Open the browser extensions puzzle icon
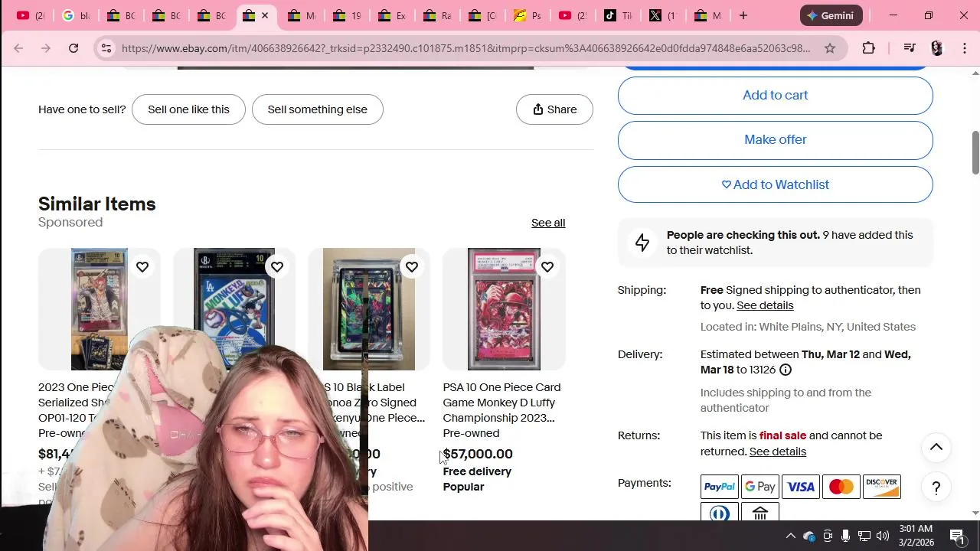The image size is (980, 551). (x=868, y=48)
